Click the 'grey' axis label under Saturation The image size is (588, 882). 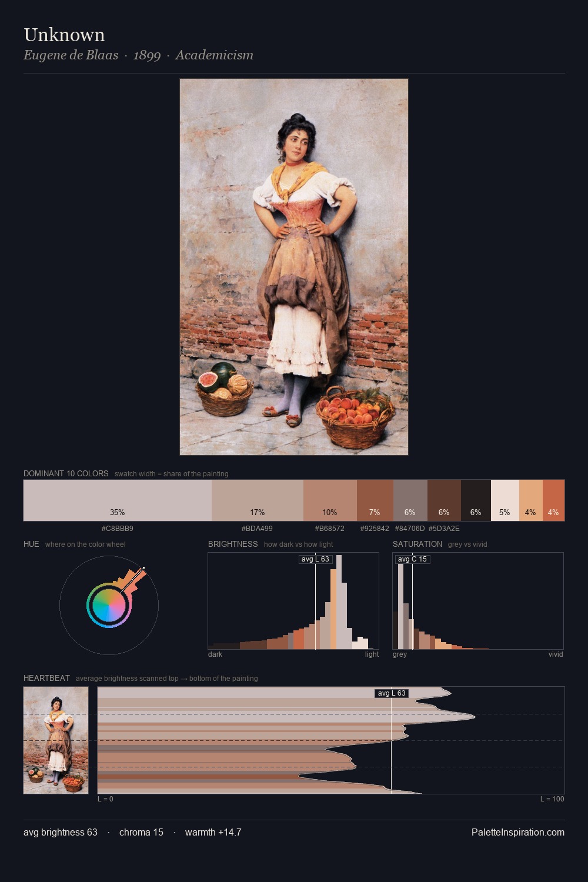pos(400,654)
